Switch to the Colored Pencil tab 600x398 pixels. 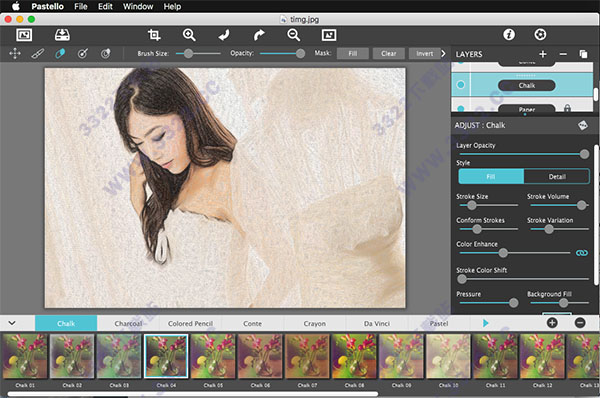[x=190, y=323]
